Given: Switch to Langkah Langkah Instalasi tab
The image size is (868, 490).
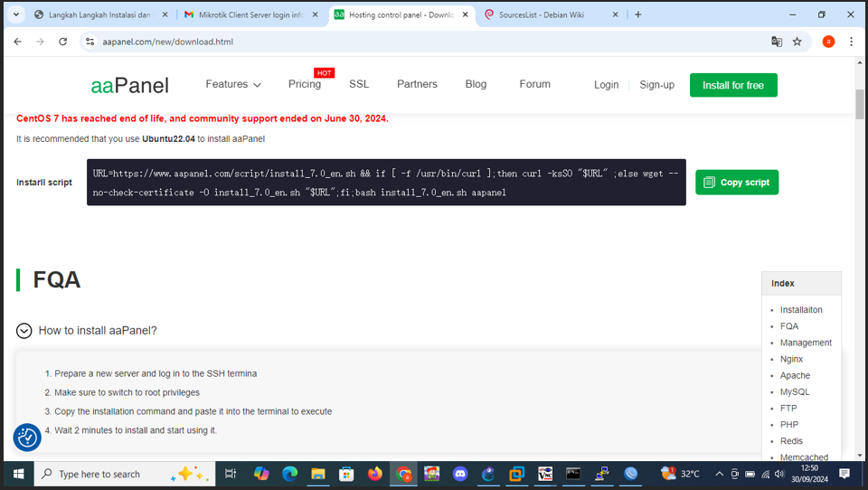Looking at the screenshot, I should click(99, 15).
